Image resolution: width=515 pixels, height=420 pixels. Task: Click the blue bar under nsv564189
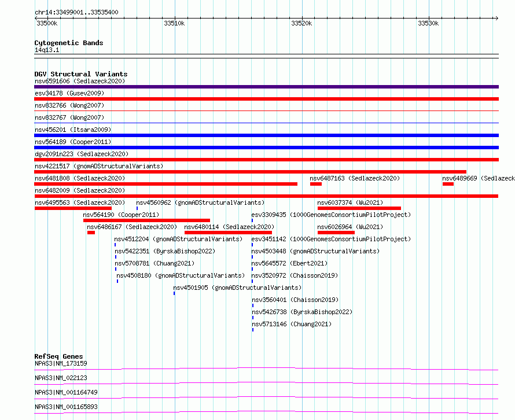[266, 148]
